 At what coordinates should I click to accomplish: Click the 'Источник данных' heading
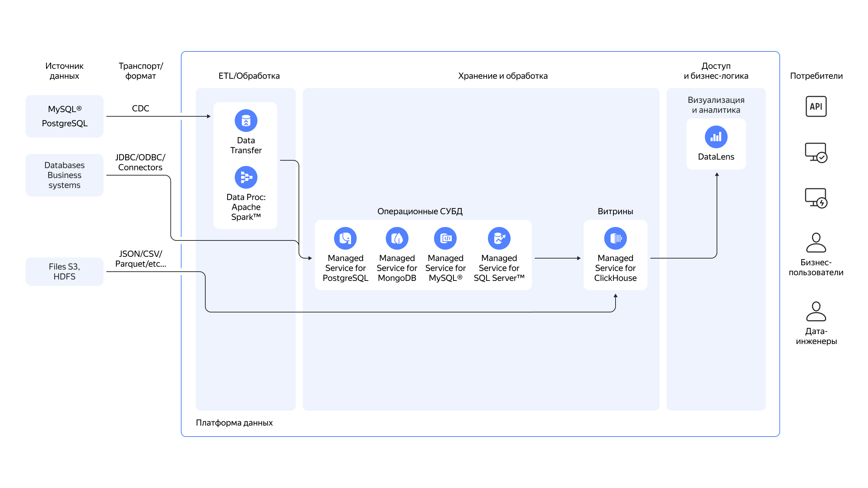pos(65,71)
